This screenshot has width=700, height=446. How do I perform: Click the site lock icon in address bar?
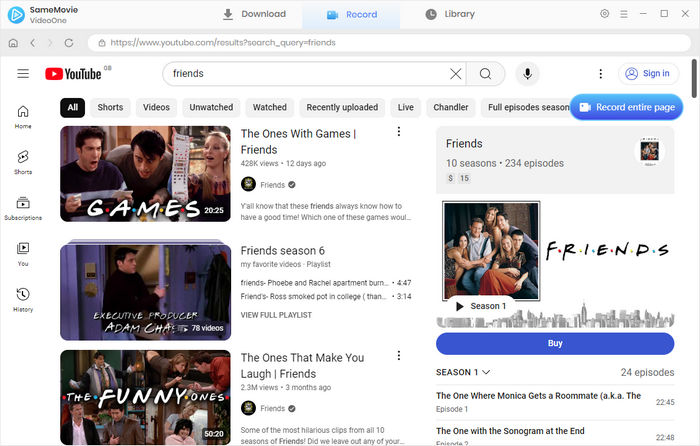point(102,43)
